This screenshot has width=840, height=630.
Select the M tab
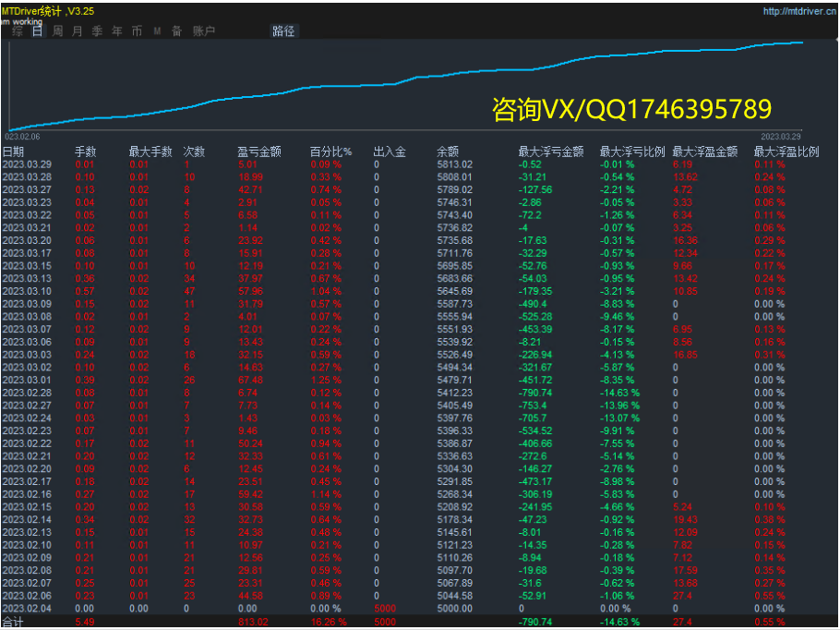pyautogui.click(x=157, y=30)
